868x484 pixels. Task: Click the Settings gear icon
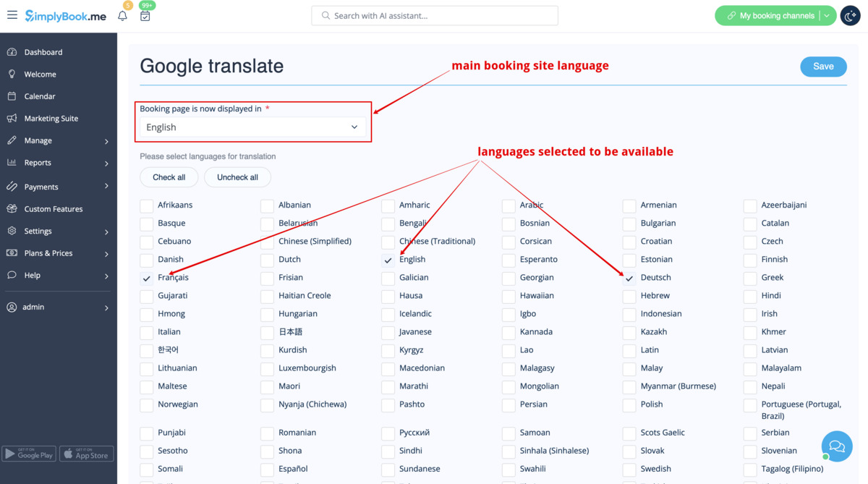coord(12,231)
